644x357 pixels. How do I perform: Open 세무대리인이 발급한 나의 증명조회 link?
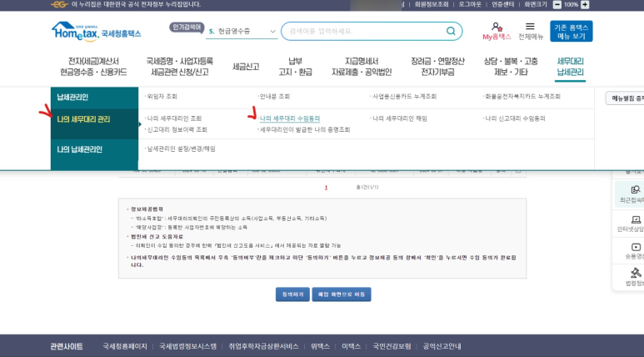pyautogui.click(x=305, y=129)
